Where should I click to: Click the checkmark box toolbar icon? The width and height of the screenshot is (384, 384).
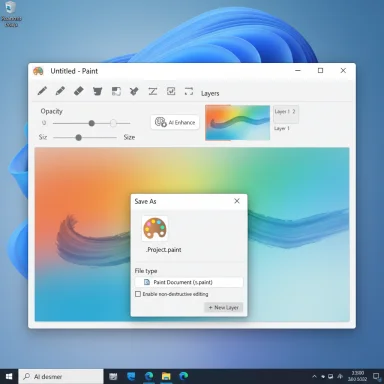click(171, 91)
